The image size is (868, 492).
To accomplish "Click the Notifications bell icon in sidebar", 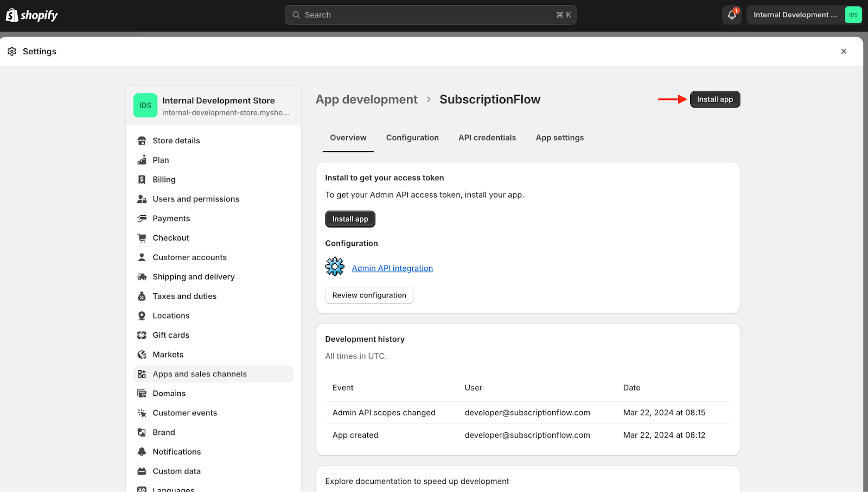I will [142, 452].
